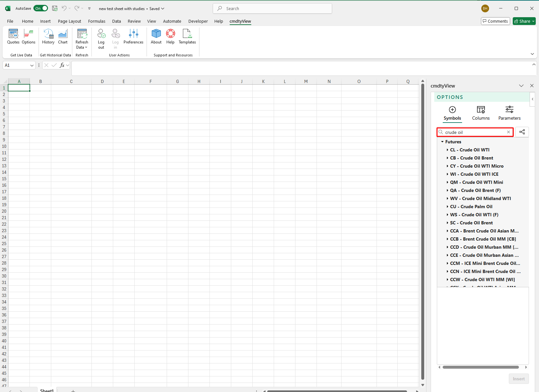Image resolution: width=539 pixels, height=392 pixels.
Task: Open cmdtyView Preferences
Action: (133, 36)
